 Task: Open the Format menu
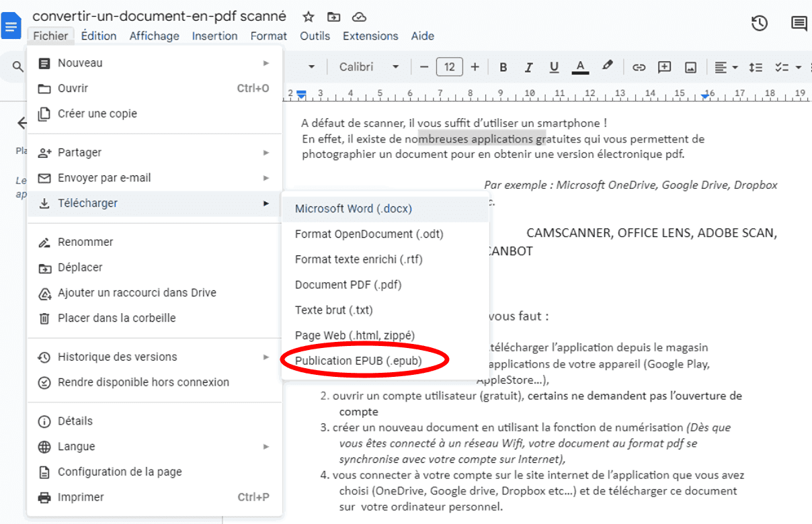point(269,36)
